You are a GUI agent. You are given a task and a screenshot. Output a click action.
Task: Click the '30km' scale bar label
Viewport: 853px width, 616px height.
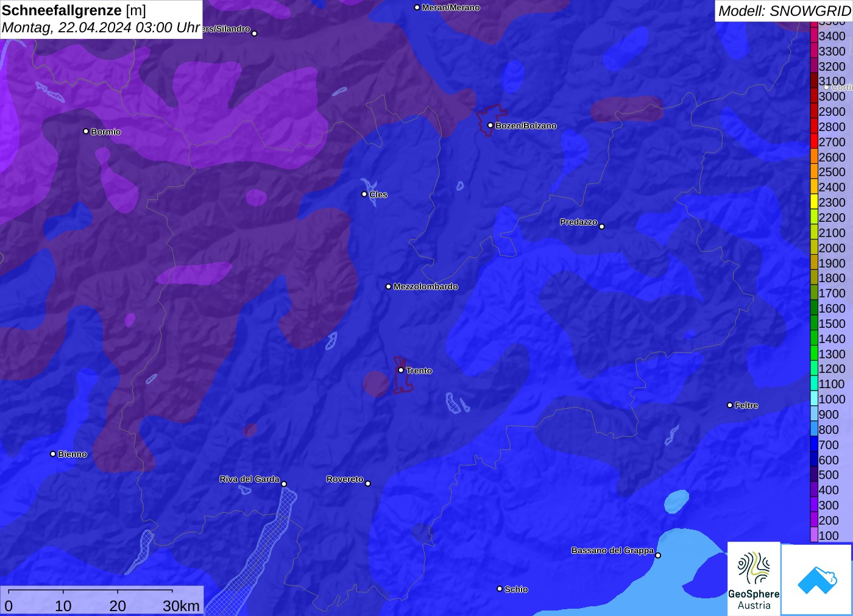pyautogui.click(x=181, y=606)
